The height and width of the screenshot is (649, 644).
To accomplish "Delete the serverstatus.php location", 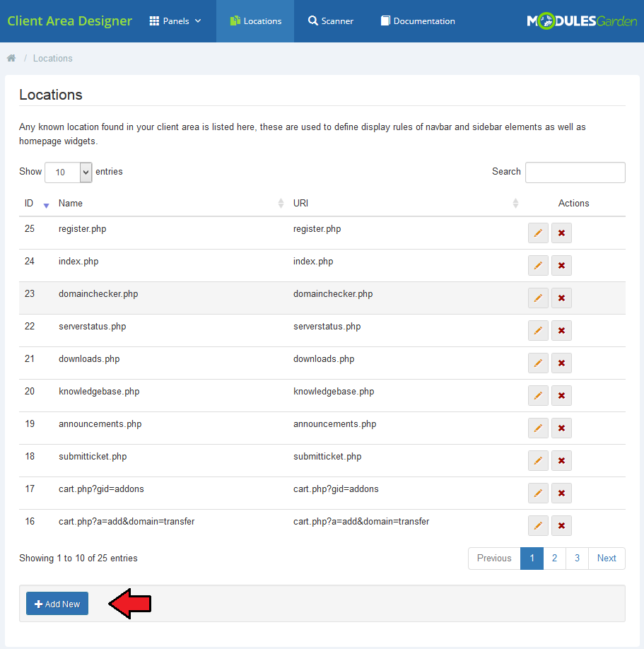I will pyautogui.click(x=561, y=330).
